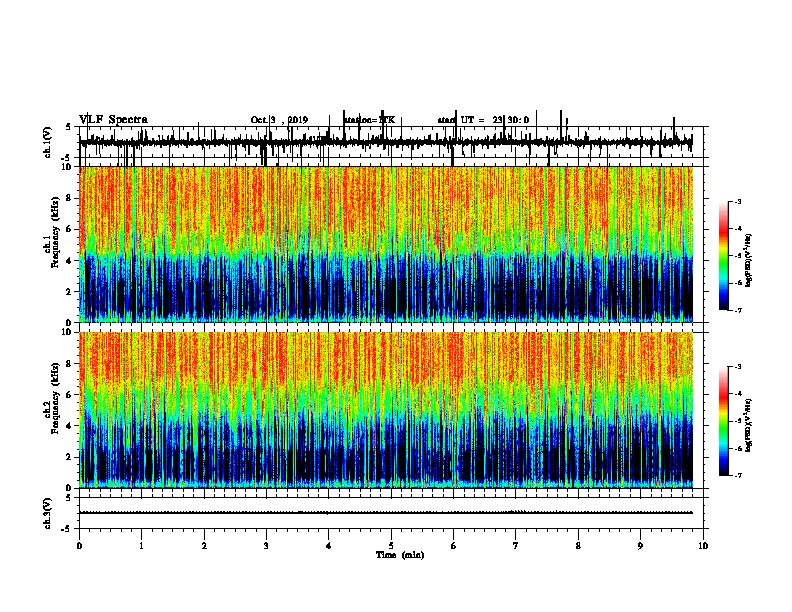Click the "VLF Spectra" title text
This screenshot has width=792, height=612.
click(113, 120)
